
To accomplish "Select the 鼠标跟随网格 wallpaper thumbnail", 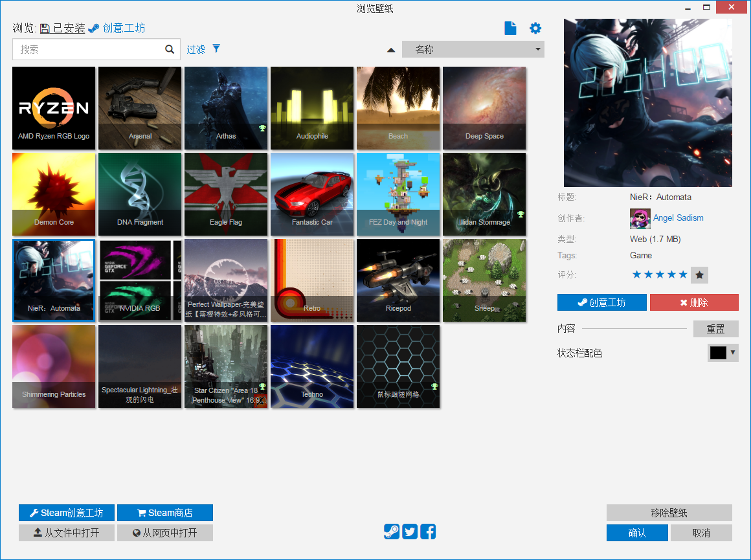I will click(x=399, y=367).
